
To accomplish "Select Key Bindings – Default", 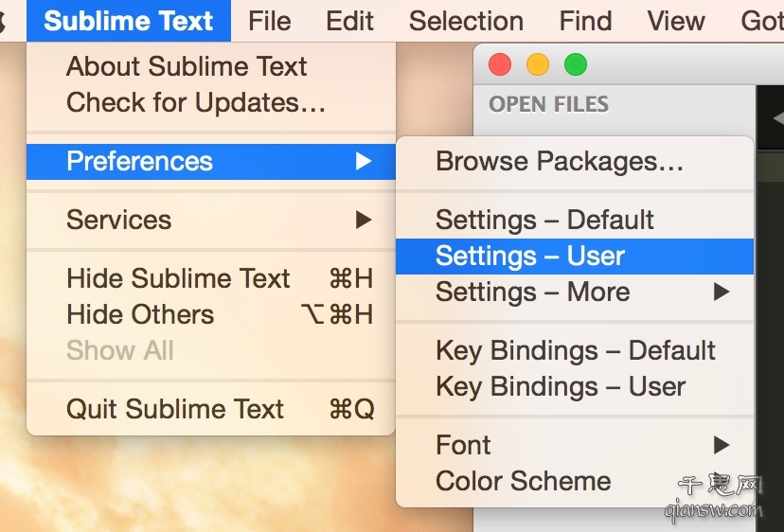I will click(x=575, y=350).
